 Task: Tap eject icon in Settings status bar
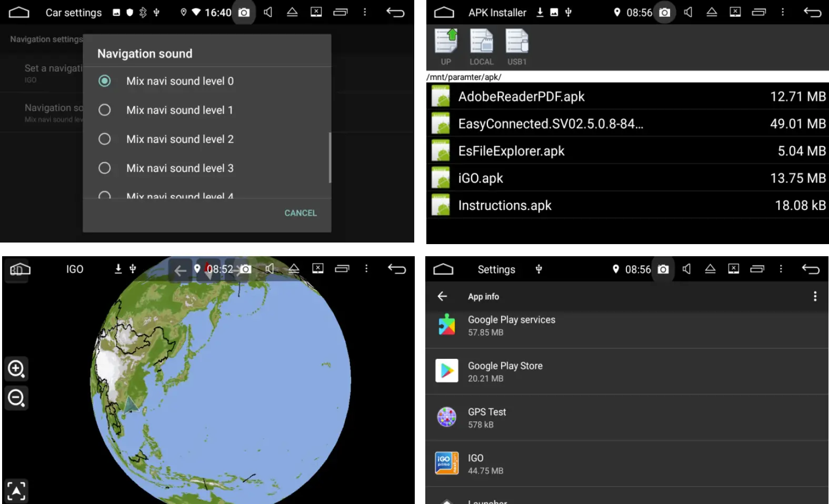[x=710, y=269]
